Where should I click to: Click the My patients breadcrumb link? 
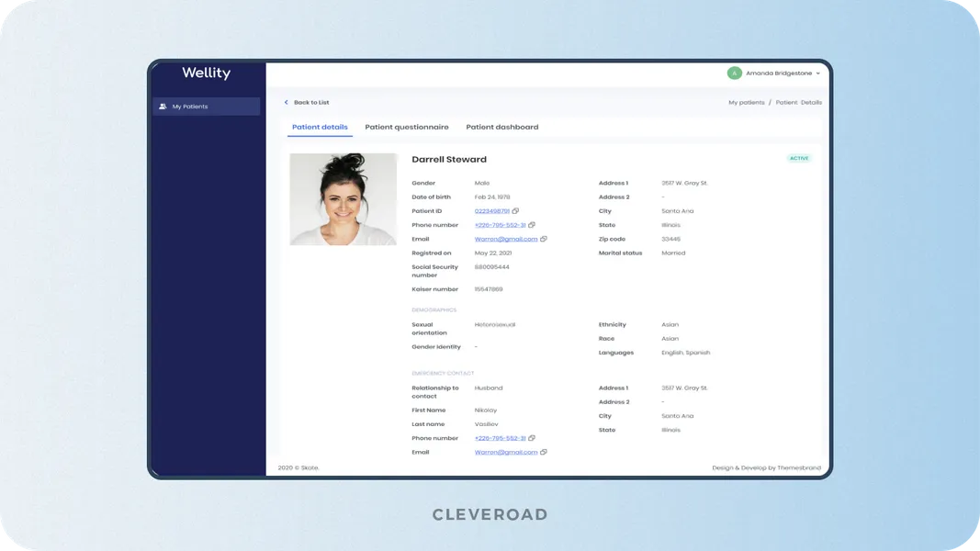click(x=747, y=102)
